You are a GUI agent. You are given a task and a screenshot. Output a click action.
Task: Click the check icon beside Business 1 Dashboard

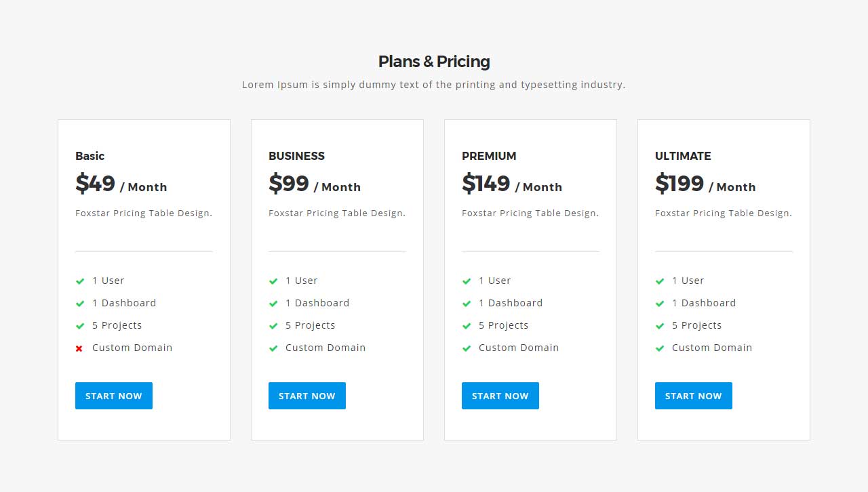coord(273,304)
